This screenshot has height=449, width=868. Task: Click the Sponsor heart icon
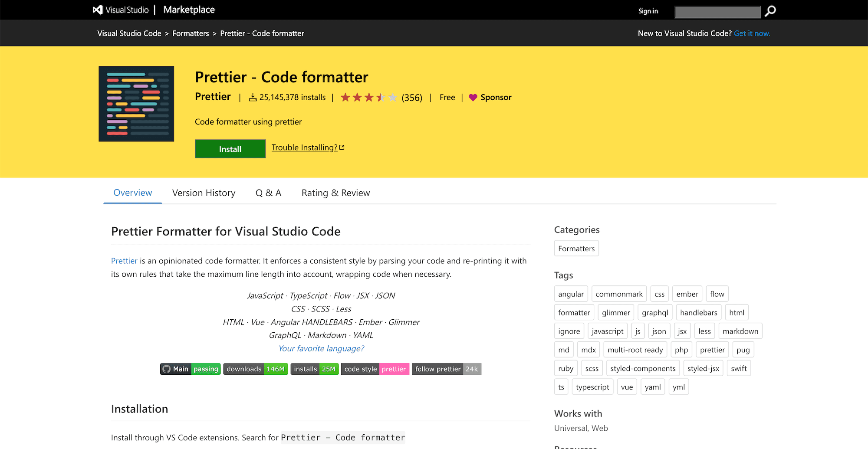pyautogui.click(x=473, y=98)
